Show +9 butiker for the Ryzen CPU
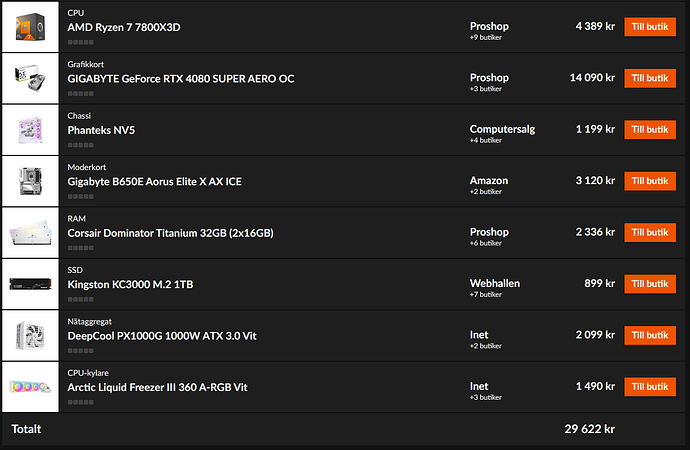This screenshot has width=690, height=450. point(485,37)
